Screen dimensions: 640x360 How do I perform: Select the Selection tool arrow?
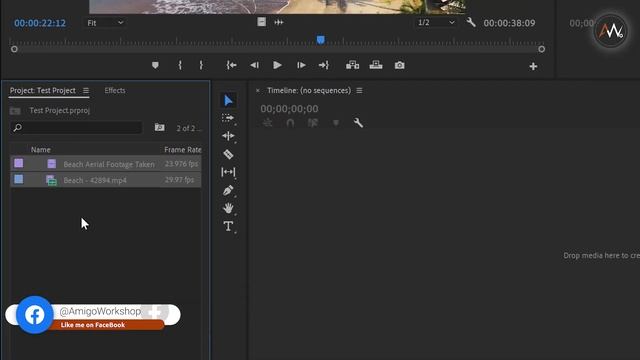point(228,100)
